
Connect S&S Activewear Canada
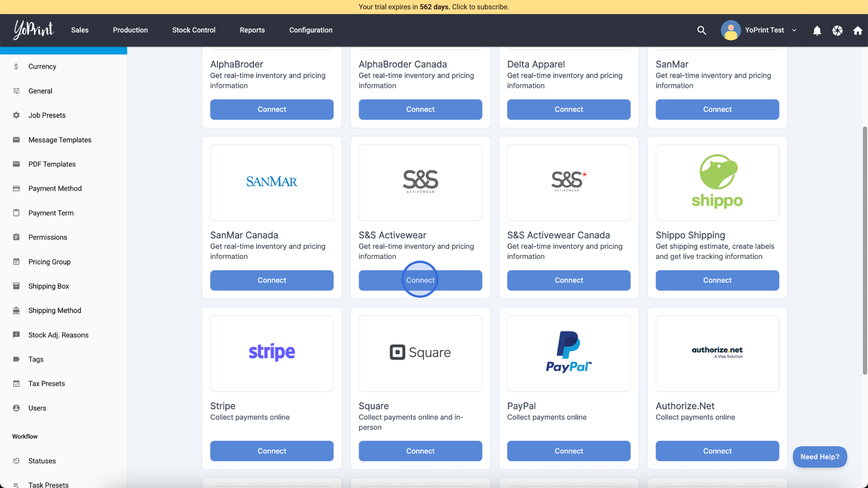click(569, 280)
